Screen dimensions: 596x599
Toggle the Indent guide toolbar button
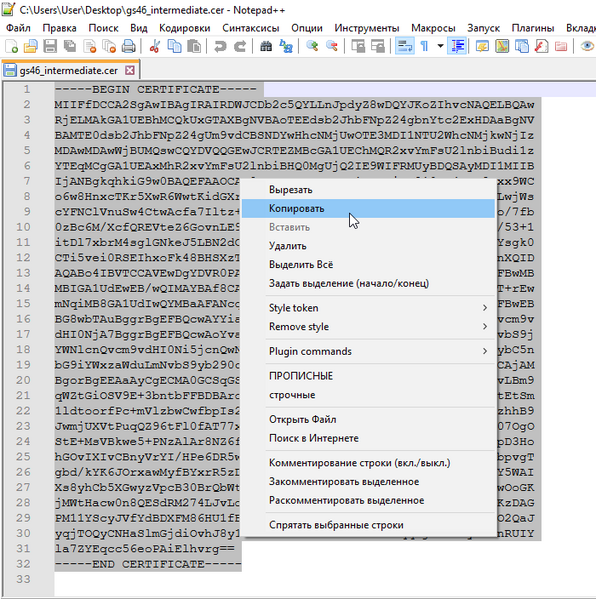pos(457,47)
